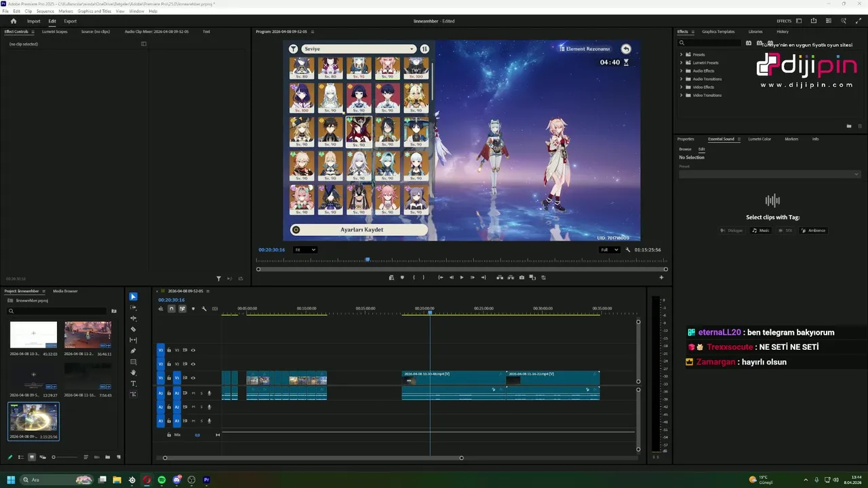
Task: Open Import workspace
Action: [33, 21]
